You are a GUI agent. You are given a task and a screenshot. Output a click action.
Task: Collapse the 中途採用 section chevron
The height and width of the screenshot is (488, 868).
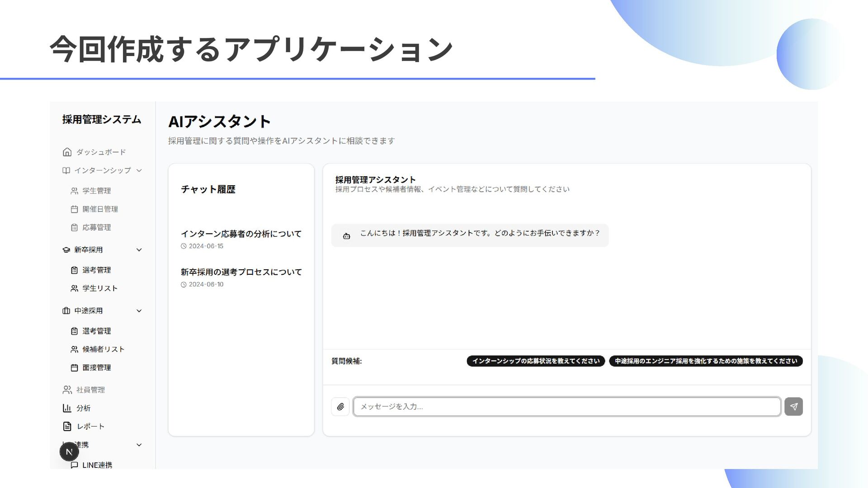tap(139, 311)
